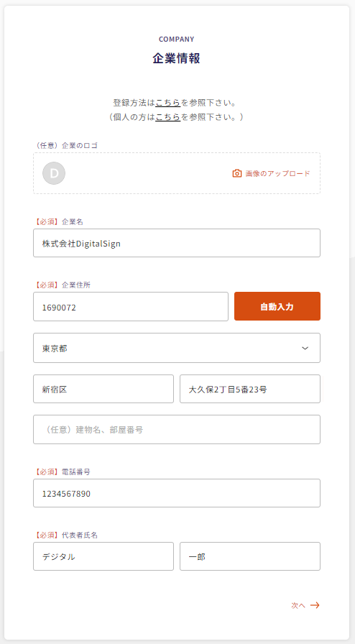Focus the company name field
355x644 pixels.
click(177, 243)
